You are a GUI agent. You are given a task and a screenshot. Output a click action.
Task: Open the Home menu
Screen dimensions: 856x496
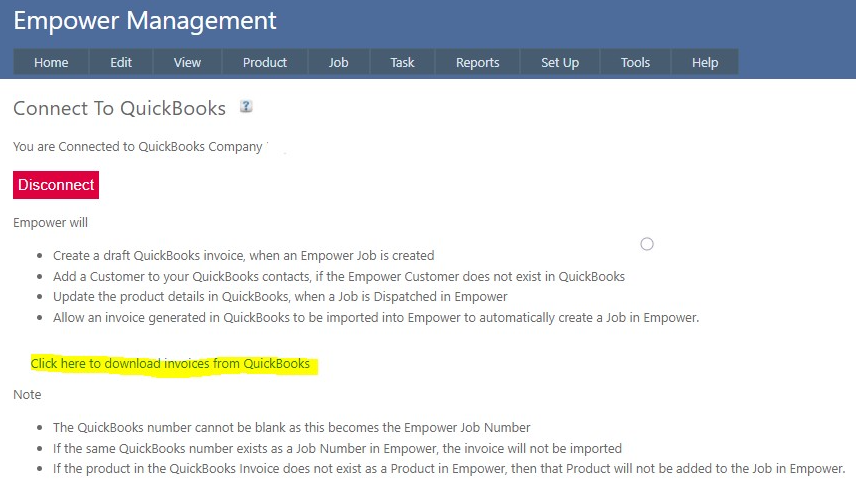[51, 62]
